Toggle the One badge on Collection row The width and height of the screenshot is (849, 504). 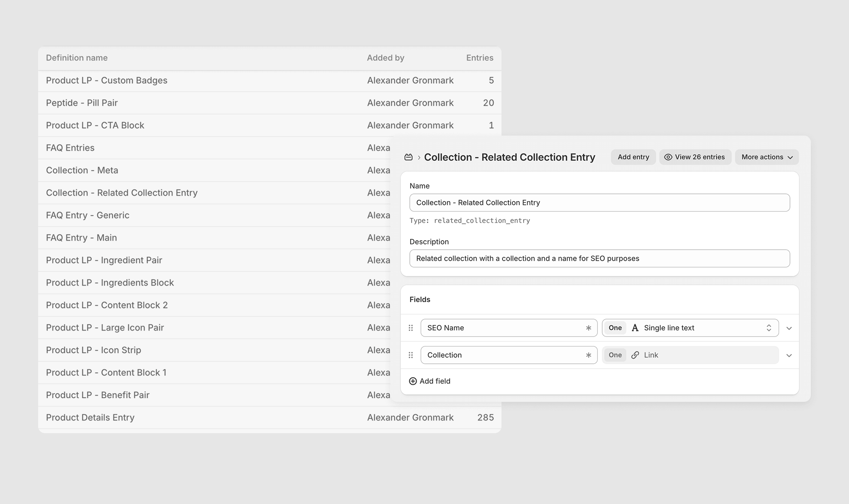point(615,355)
